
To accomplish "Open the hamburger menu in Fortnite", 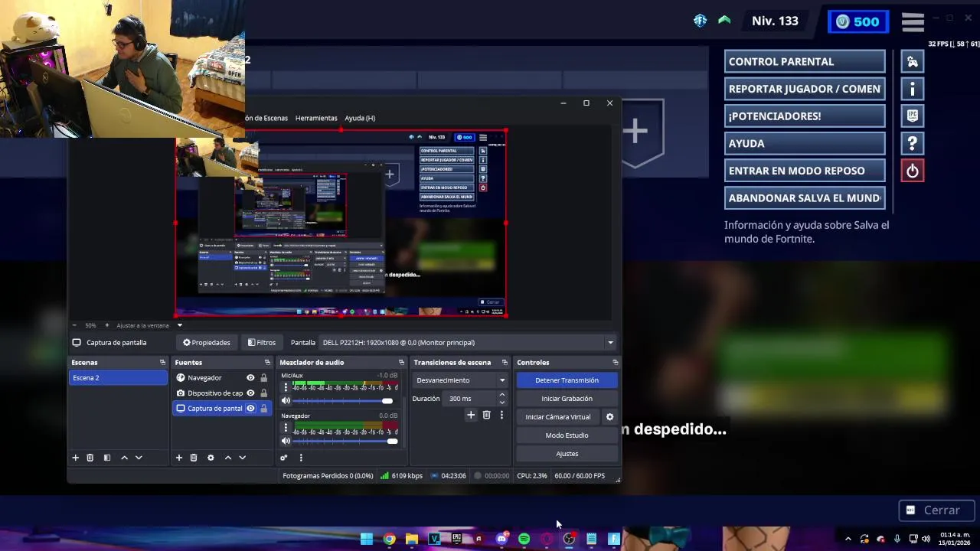I will pyautogui.click(x=913, y=21).
